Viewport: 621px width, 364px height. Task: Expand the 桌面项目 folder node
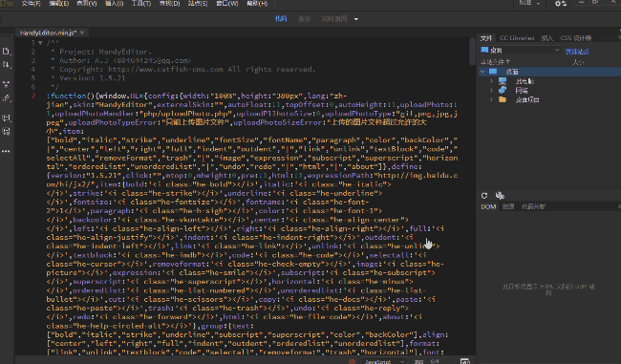491,99
